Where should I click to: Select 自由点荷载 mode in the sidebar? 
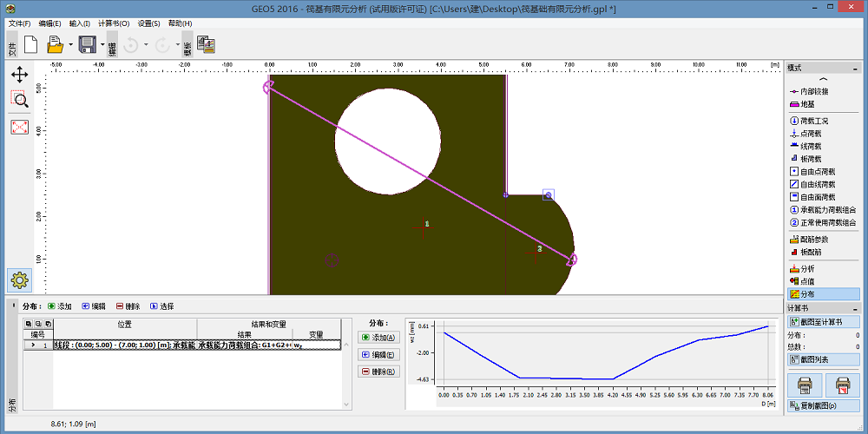817,172
